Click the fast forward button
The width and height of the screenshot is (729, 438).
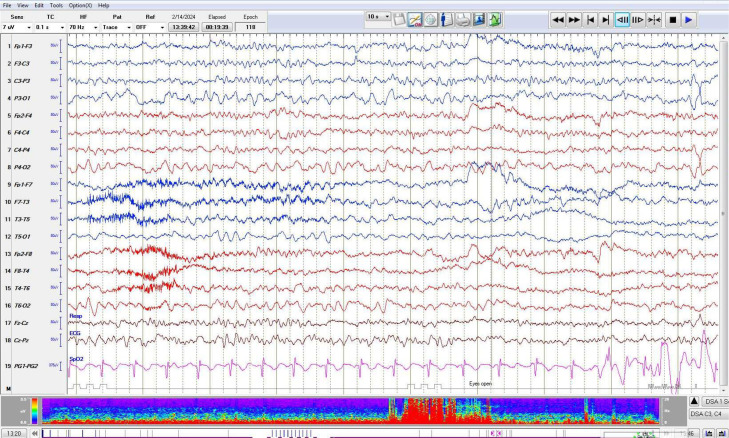tap(574, 20)
